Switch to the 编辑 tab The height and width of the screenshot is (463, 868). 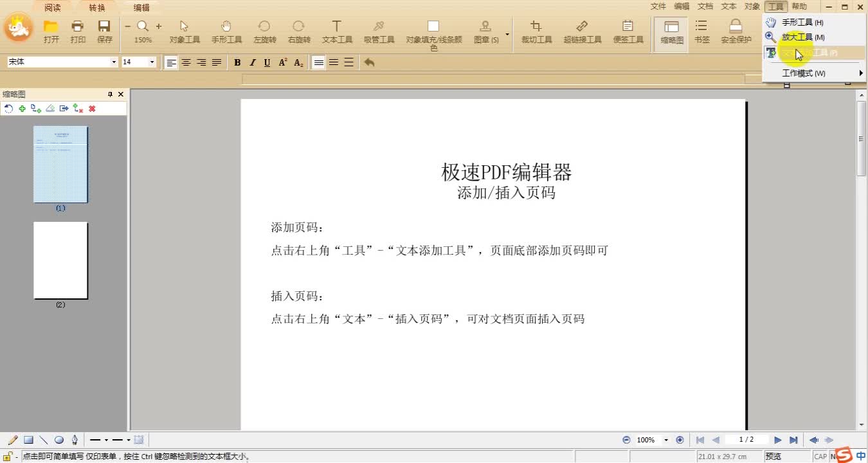141,8
